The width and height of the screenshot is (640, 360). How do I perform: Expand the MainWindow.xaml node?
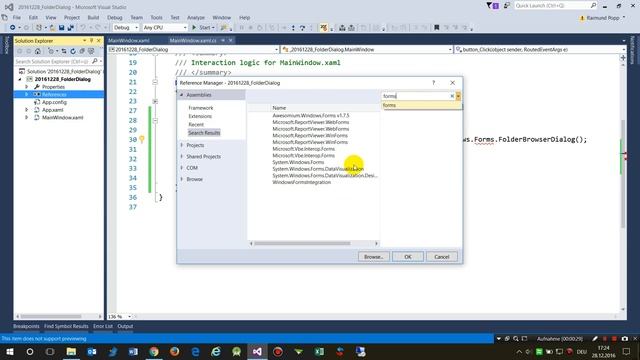(27, 118)
